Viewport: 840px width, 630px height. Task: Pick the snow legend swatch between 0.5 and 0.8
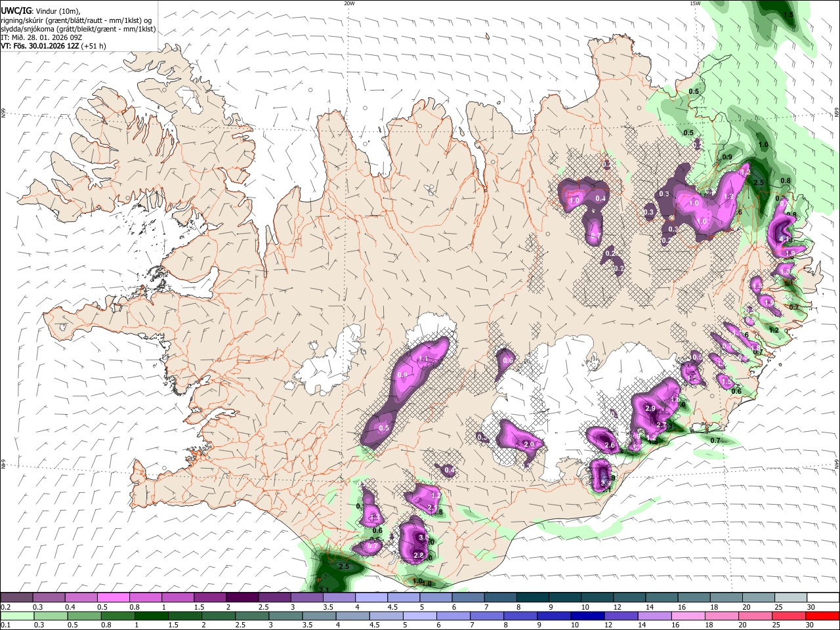114,598
